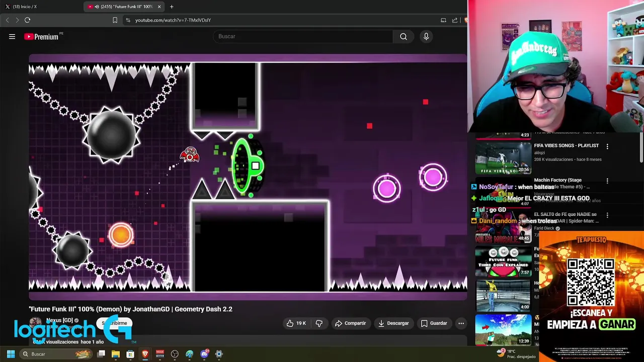
Task: Open 'Future Funk Third Coin Explained' 7:57 thumbnail
Action: coord(503,261)
